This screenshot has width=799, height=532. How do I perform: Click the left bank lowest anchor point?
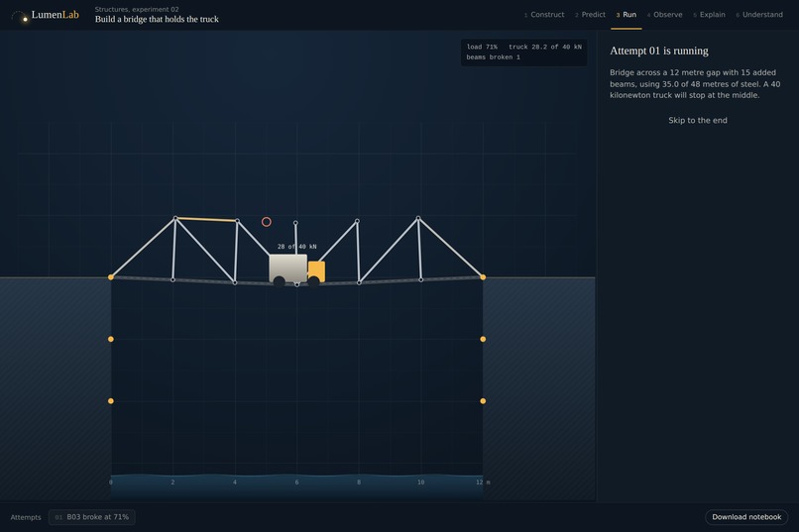(x=111, y=401)
